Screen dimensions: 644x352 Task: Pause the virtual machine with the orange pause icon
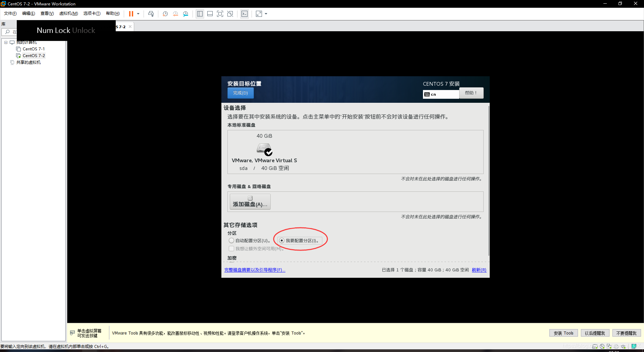point(131,14)
